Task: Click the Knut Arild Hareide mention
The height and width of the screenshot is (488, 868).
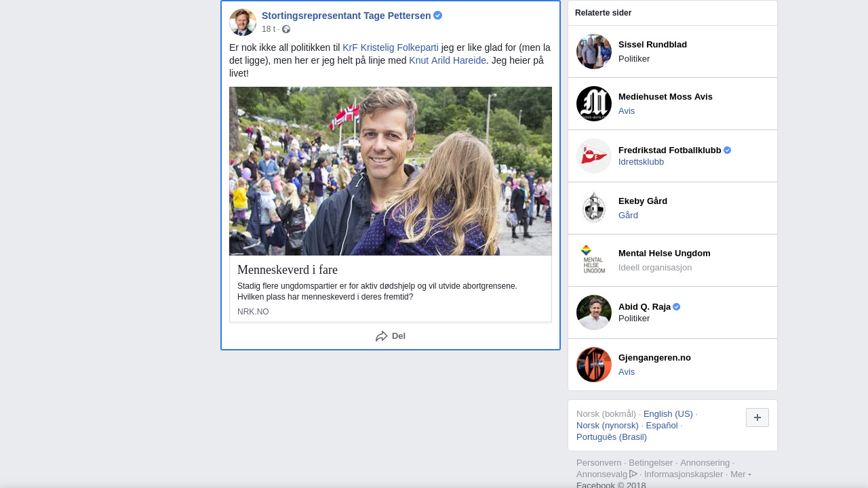Action: click(x=448, y=60)
